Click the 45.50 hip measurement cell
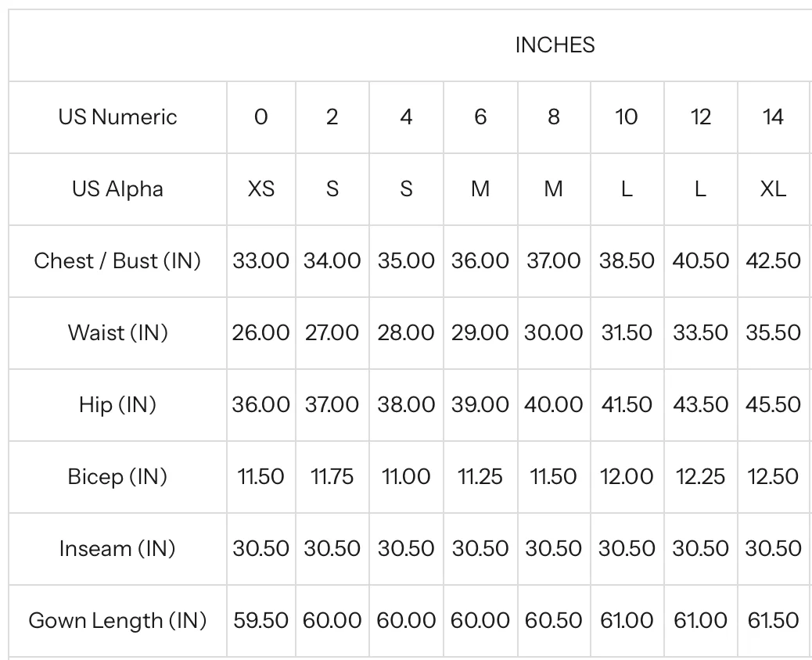This screenshot has width=812, height=660. point(773,404)
